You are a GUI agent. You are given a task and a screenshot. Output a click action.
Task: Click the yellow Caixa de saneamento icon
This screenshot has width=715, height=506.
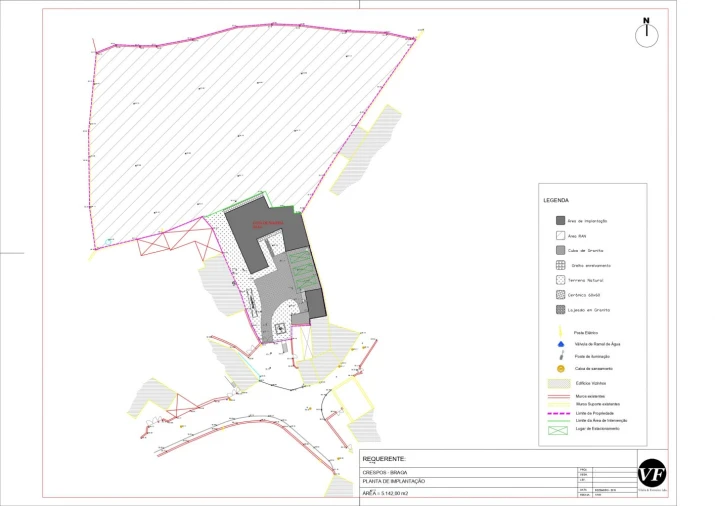tap(561, 369)
